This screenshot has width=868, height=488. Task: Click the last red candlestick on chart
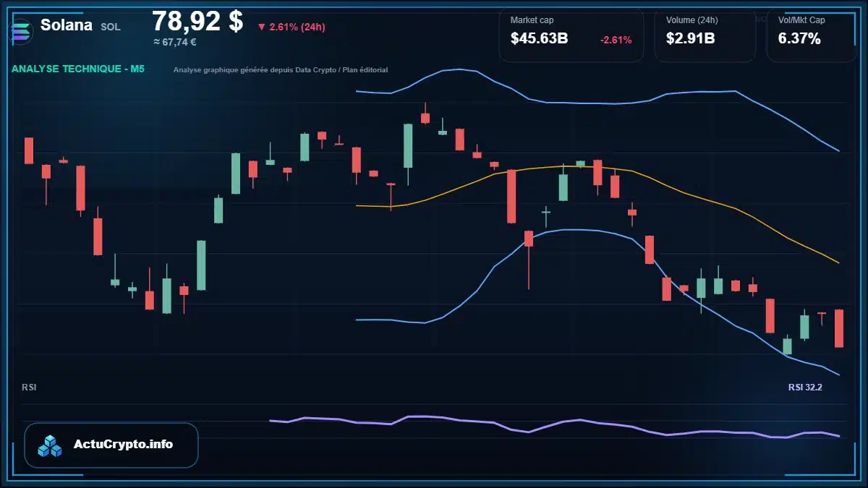point(839,328)
